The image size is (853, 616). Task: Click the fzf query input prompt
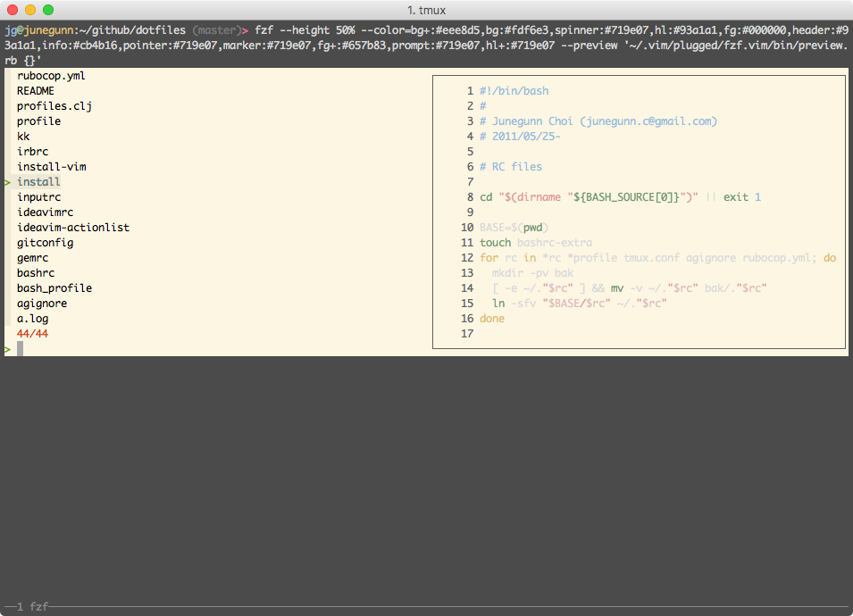(20, 348)
